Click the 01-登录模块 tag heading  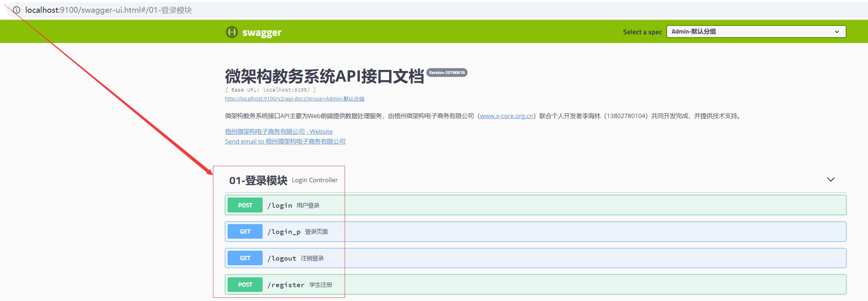[258, 180]
